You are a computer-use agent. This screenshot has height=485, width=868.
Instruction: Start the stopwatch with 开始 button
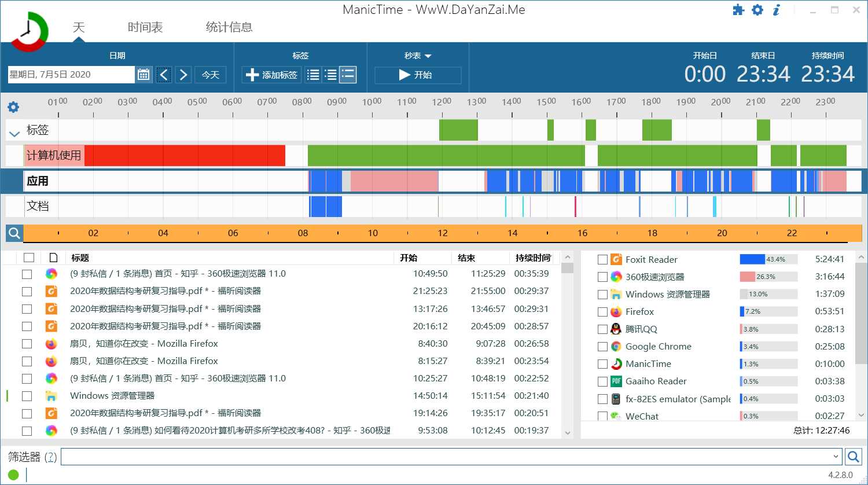[x=418, y=75]
